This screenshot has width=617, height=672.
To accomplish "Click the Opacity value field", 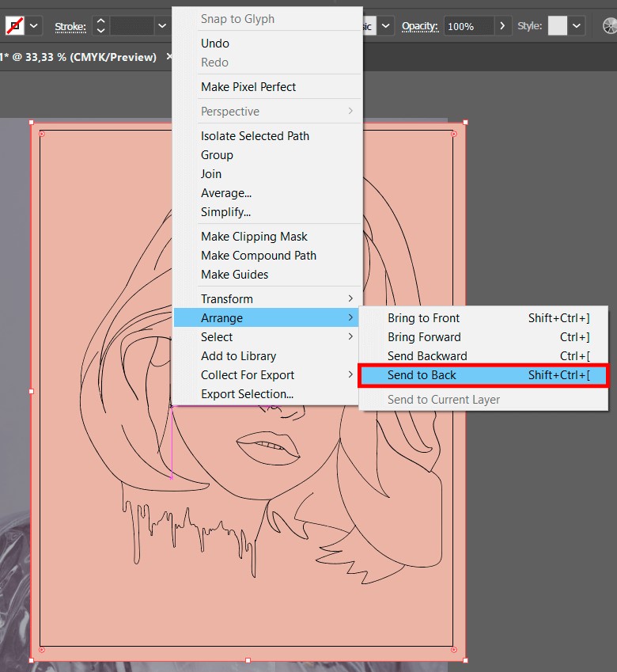I will coord(468,26).
